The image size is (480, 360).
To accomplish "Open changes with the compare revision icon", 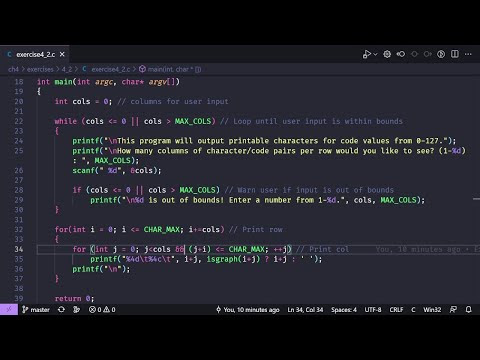I will 401,54.
